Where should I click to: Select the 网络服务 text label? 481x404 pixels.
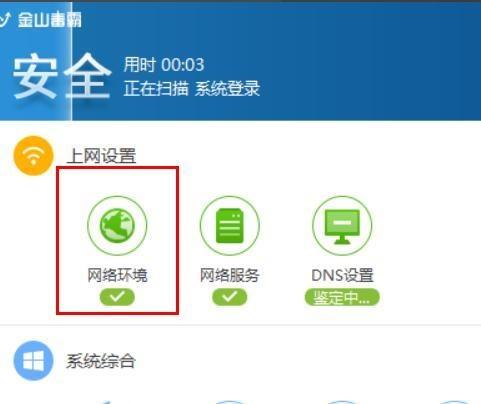(230, 275)
